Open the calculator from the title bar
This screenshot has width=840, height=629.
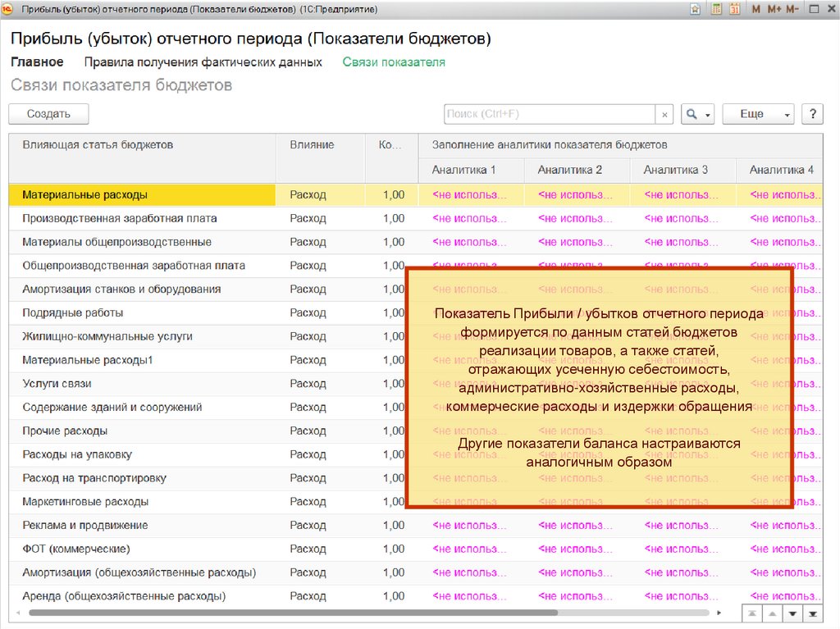(x=716, y=9)
